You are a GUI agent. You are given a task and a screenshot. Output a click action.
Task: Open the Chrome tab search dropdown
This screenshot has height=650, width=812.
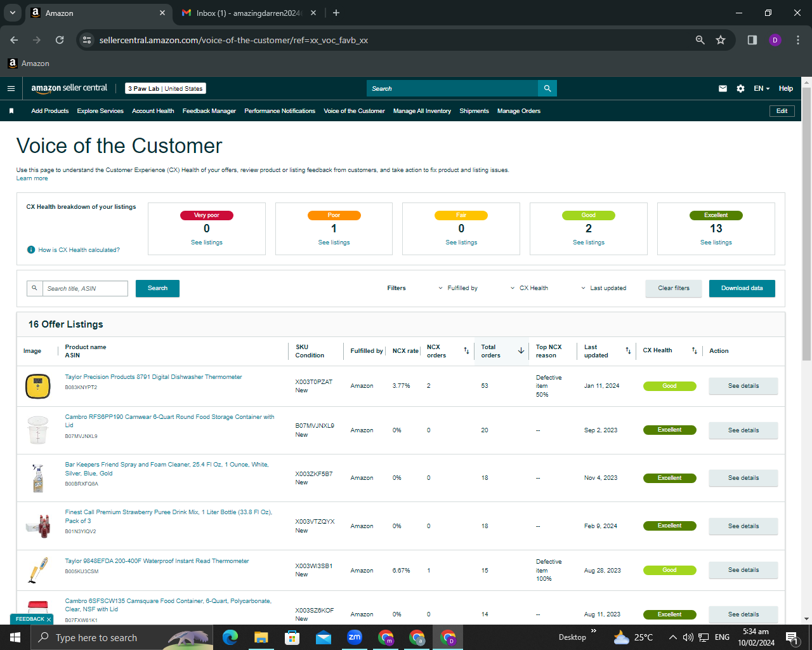[x=12, y=13]
